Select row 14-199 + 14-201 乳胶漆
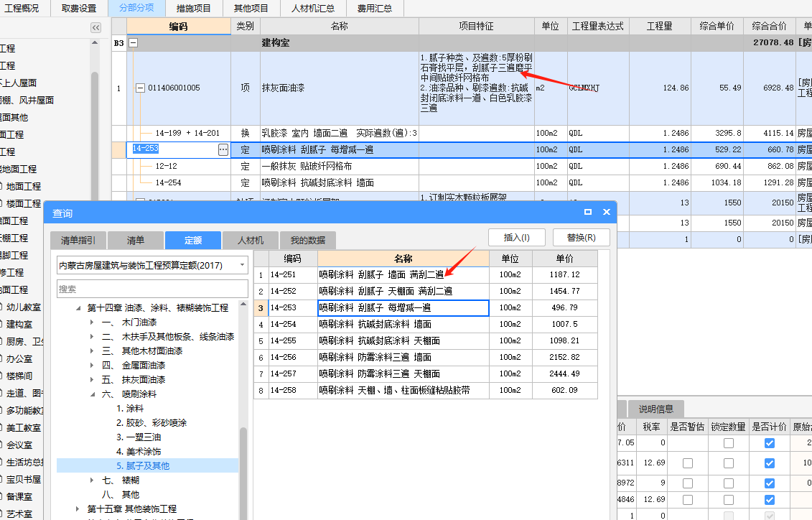 (462, 133)
